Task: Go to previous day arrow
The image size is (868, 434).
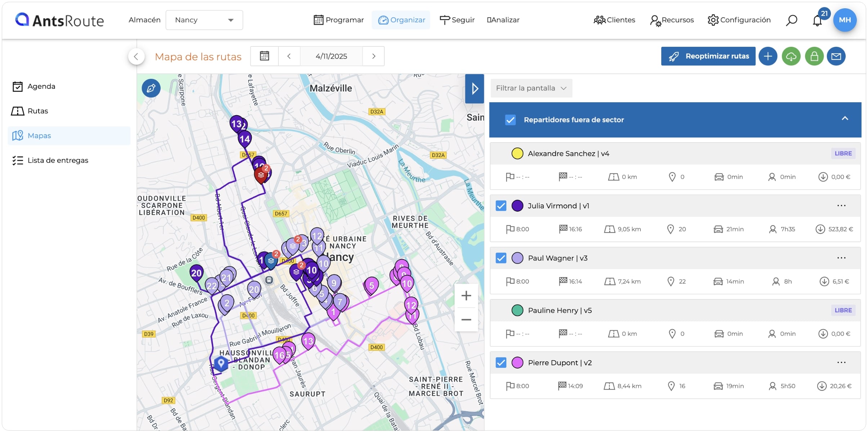Action: tap(289, 56)
